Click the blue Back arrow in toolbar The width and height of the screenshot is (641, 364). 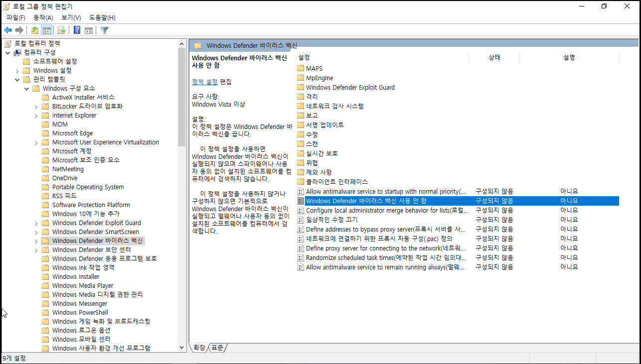8,30
